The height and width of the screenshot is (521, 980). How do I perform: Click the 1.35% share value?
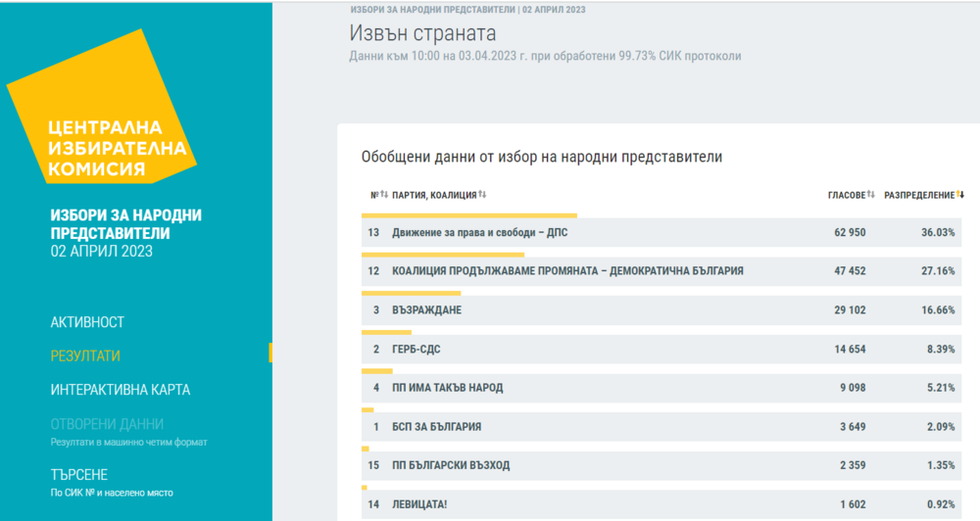pos(941,465)
